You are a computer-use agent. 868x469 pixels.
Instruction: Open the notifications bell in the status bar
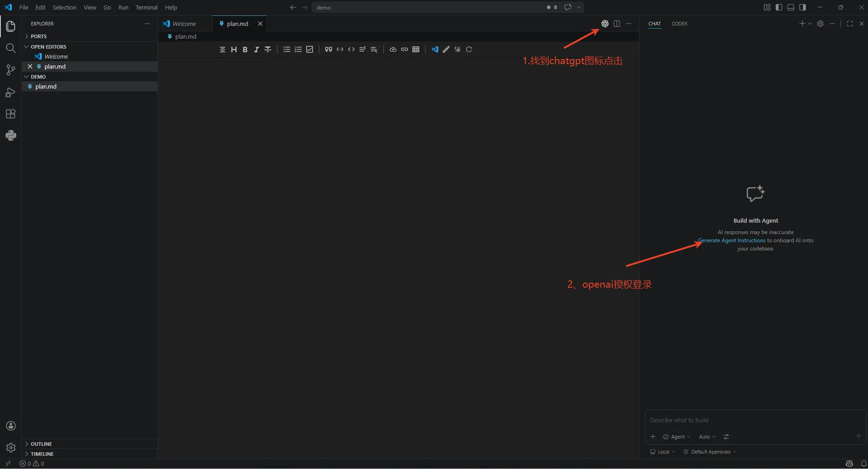[x=863, y=464]
